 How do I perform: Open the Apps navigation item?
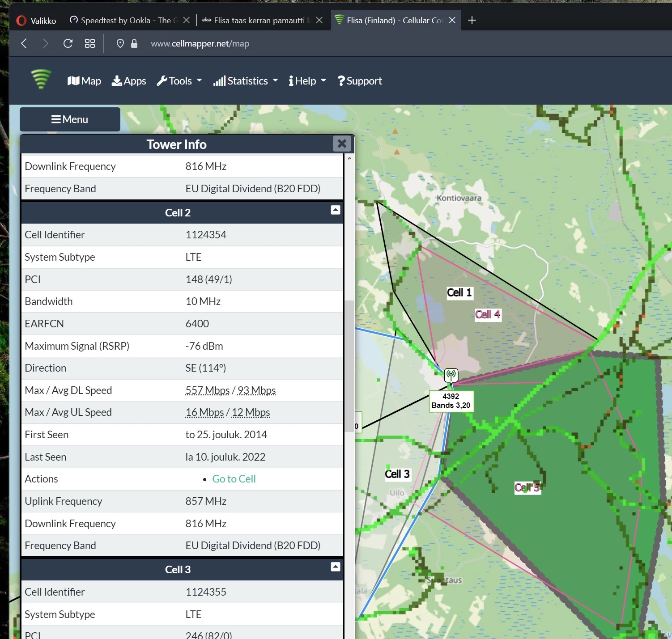(129, 81)
